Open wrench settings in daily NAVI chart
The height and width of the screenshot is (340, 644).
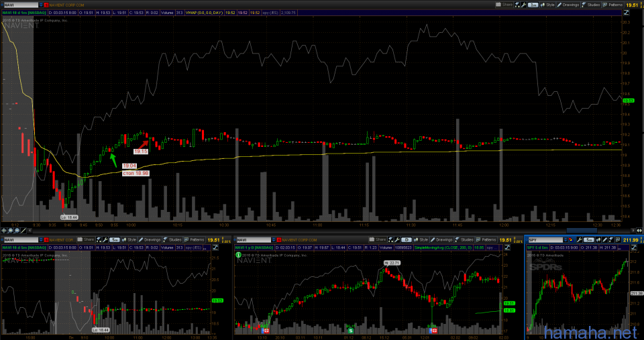[397, 239]
